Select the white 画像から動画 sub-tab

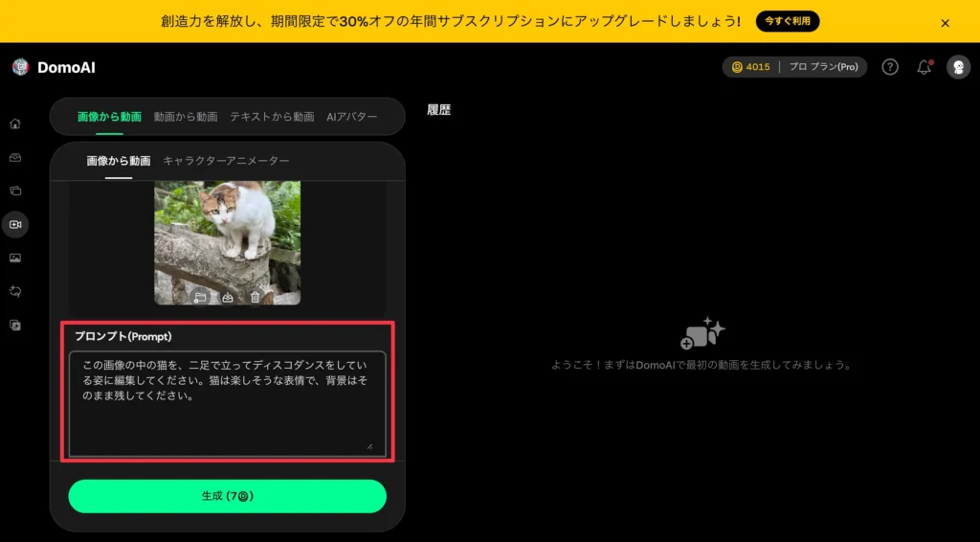coord(118,161)
